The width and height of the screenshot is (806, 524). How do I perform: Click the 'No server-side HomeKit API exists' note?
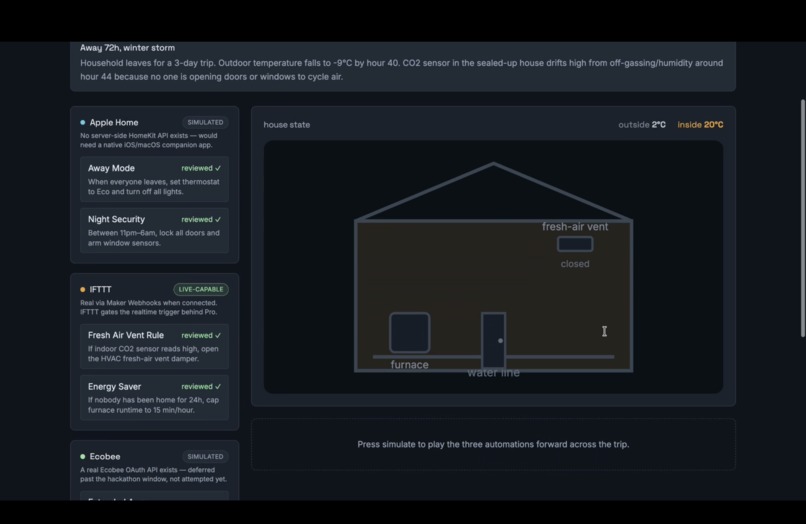149,140
